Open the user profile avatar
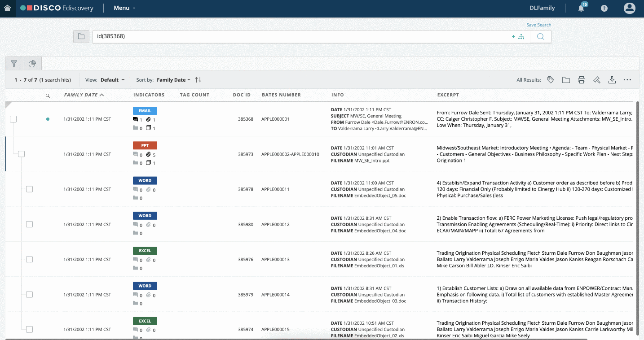This screenshot has width=644, height=340. click(629, 8)
